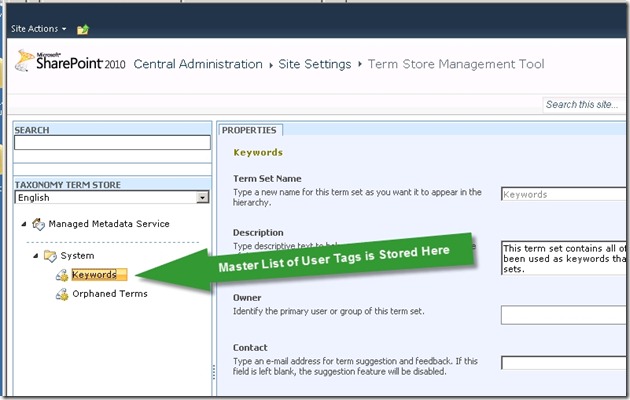Open the Site Settings breadcrumb link
The image size is (630, 400).
point(315,64)
